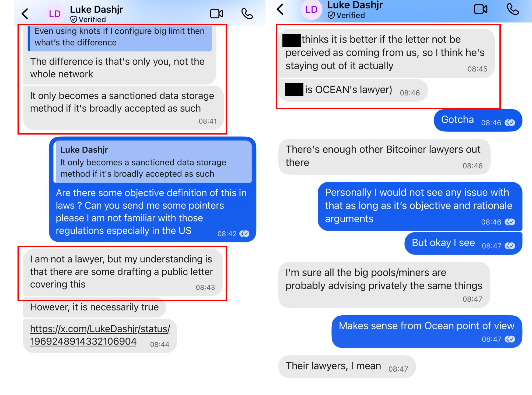This screenshot has width=532, height=395.
Task: Select 'Their lawyers, I mean' message
Action: (347, 366)
